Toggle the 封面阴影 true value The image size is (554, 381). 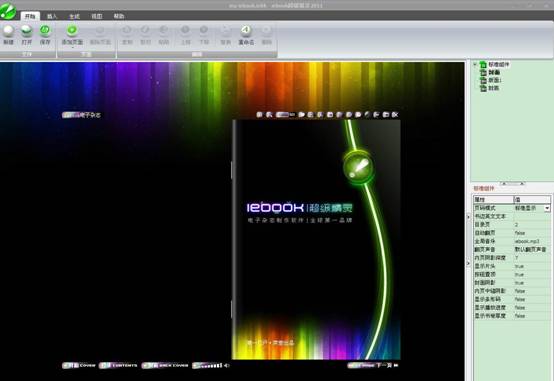click(519, 283)
